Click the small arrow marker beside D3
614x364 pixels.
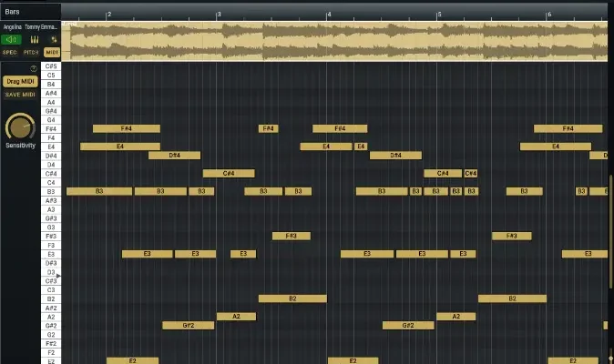click(59, 275)
